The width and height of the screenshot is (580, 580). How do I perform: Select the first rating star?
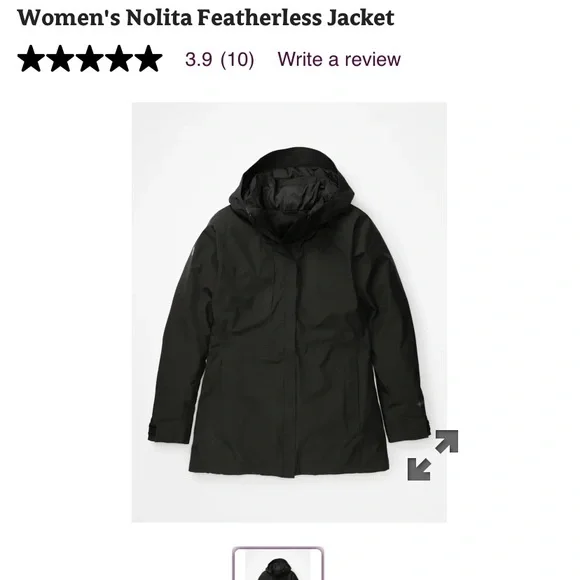click(x=31, y=58)
